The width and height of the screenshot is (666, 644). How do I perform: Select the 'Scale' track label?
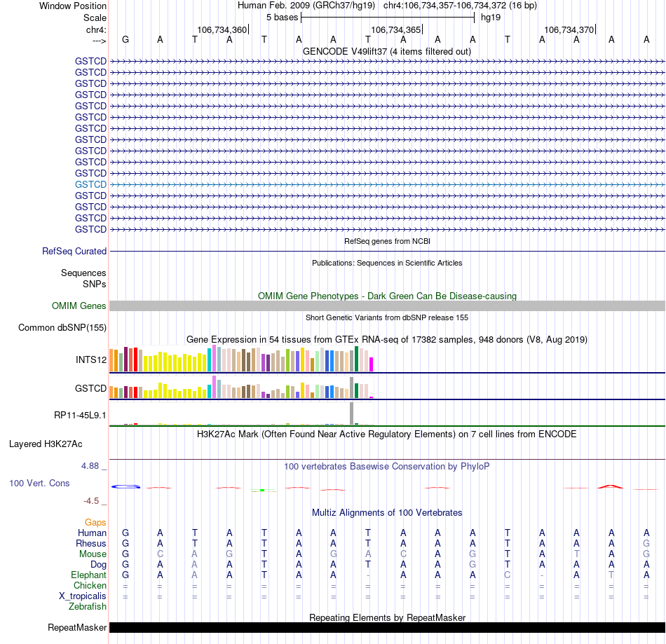[x=95, y=18]
